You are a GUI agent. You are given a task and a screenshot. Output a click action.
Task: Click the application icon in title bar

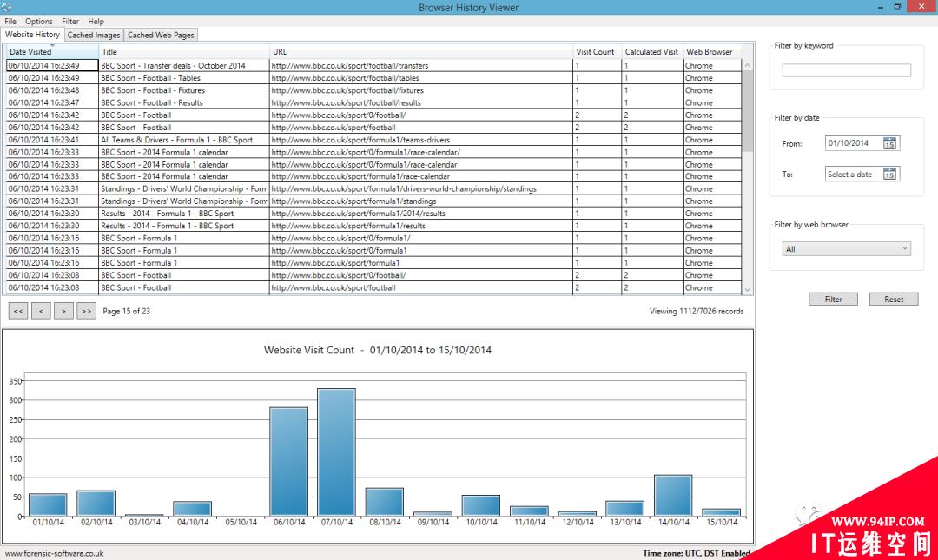click(7, 7)
